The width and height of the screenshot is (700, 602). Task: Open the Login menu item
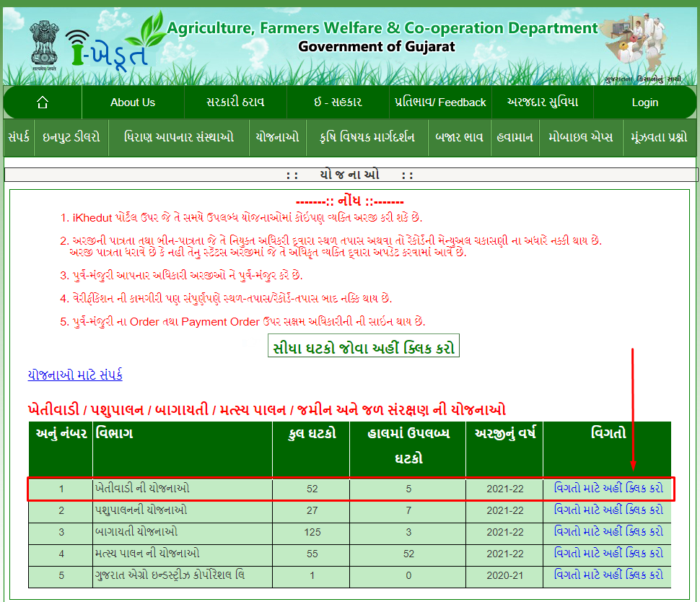pyautogui.click(x=644, y=102)
